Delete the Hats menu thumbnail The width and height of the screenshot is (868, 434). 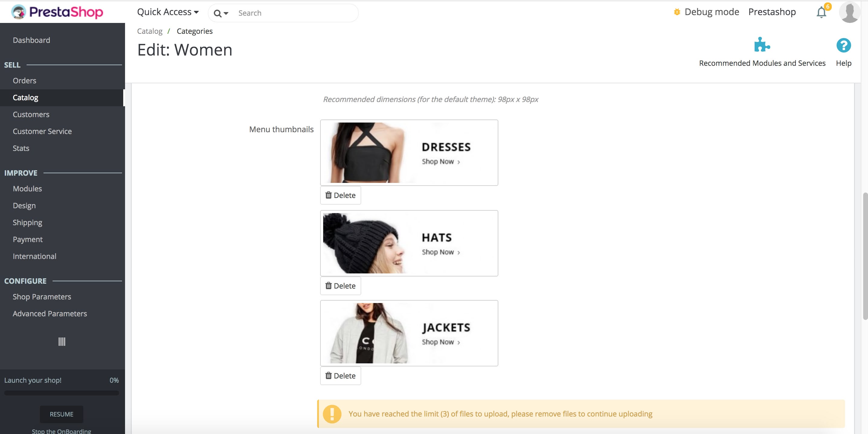340,286
